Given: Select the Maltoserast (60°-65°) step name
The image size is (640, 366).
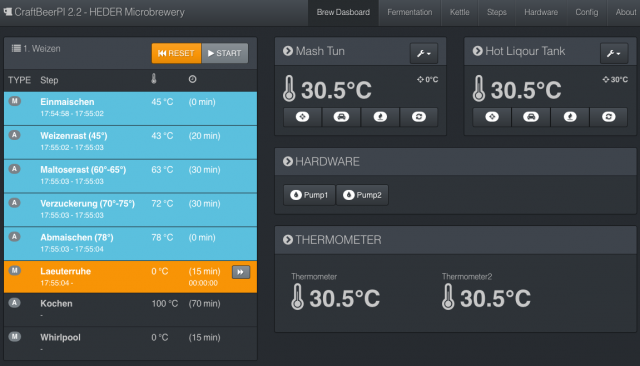Looking at the screenshot, I should [x=83, y=170].
